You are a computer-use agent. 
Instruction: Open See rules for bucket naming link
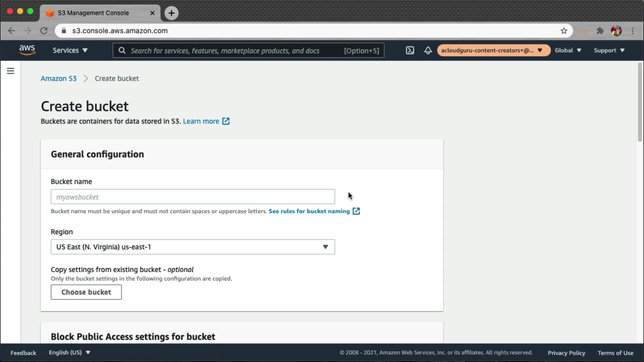coord(309,211)
